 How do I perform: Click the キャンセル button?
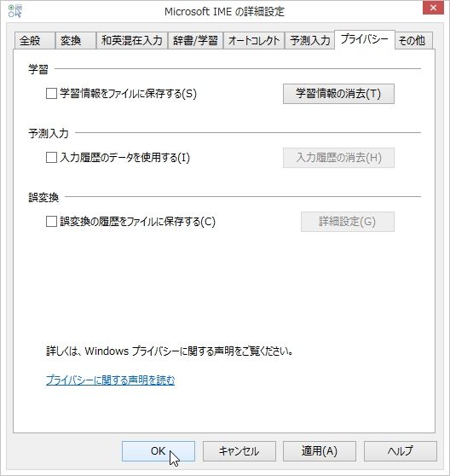(x=239, y=451)
